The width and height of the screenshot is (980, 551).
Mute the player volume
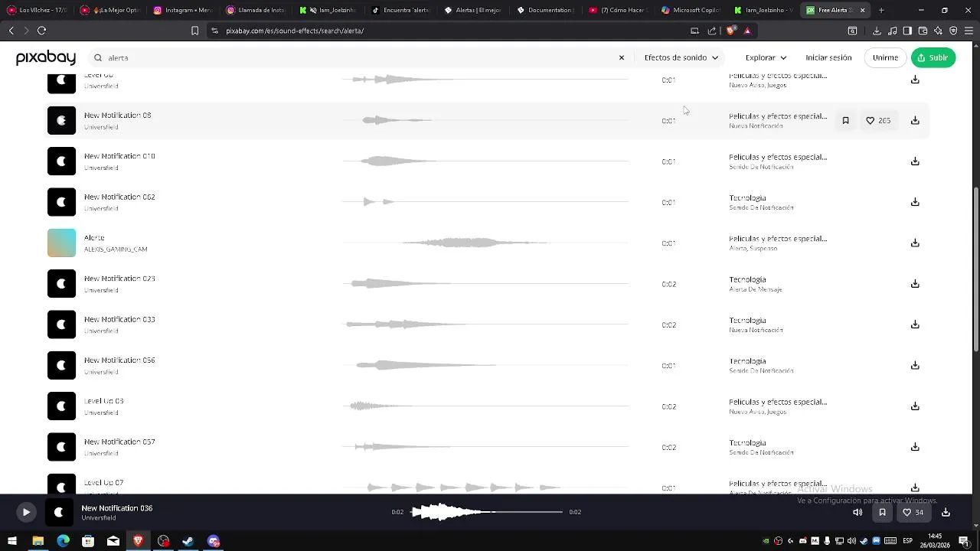coord(857,512)
